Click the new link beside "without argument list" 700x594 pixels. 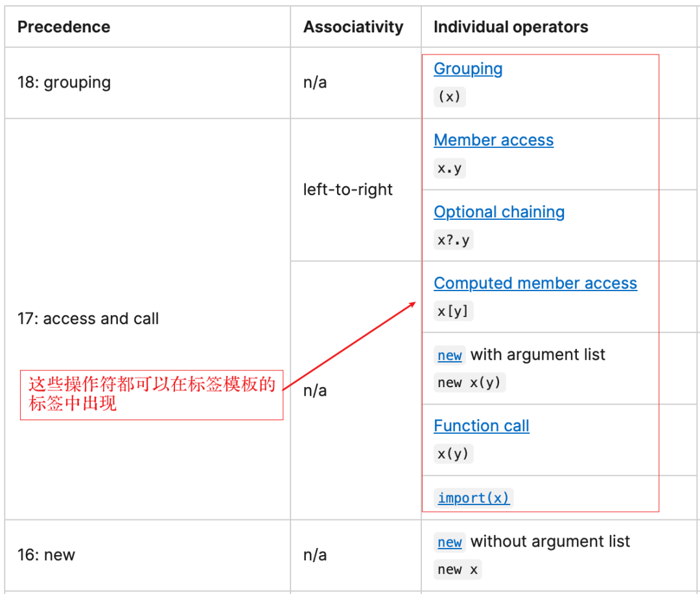(x=450, y=542)
